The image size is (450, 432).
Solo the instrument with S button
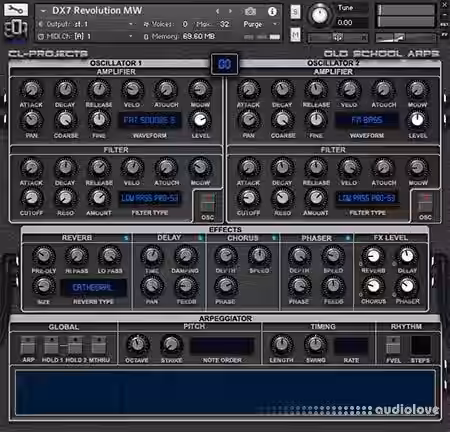(295, 12)
